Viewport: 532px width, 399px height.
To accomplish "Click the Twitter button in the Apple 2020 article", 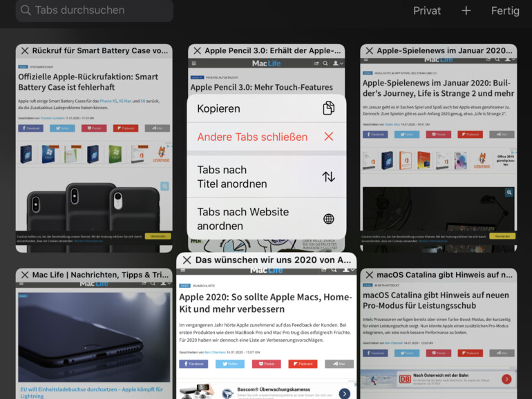I will pos(229,364).
